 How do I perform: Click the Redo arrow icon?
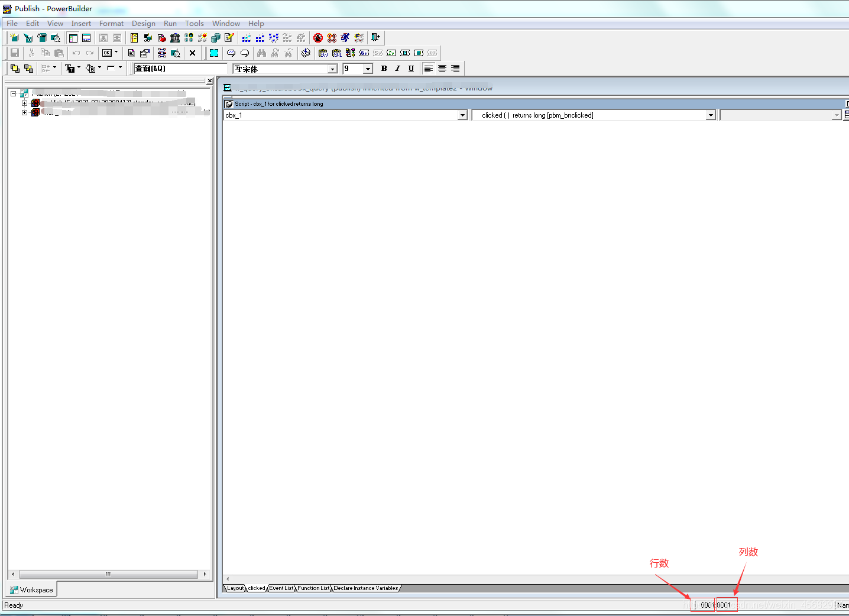point(90,53)
